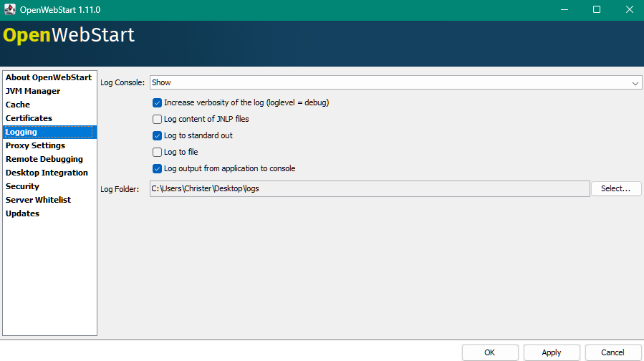Toggle Log output from application to console
The width and height of the screenshot is (644, 361).
pyautogui.click(x=157, y=168)
